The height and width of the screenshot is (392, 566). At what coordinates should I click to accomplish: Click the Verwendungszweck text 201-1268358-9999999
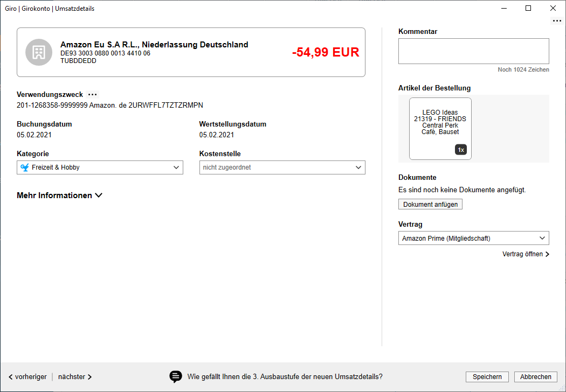(52, 105)
